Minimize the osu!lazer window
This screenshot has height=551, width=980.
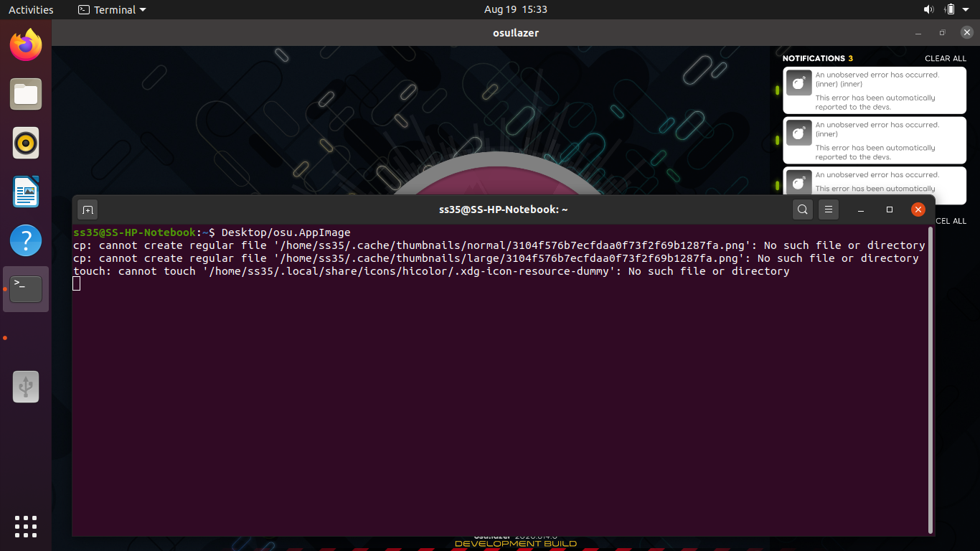click(x=919, y=33)
